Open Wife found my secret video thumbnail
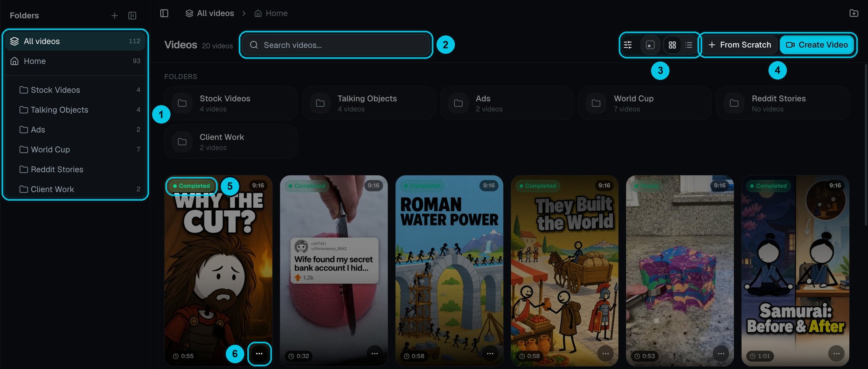This screenshot has width=868, height=369. (334, 271)
